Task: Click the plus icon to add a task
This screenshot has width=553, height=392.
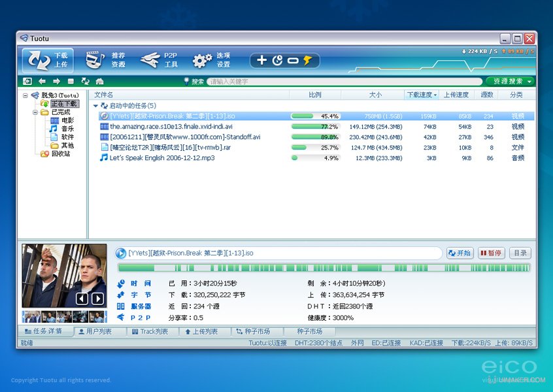Action: pyautogui.click(x=261, y=60)
